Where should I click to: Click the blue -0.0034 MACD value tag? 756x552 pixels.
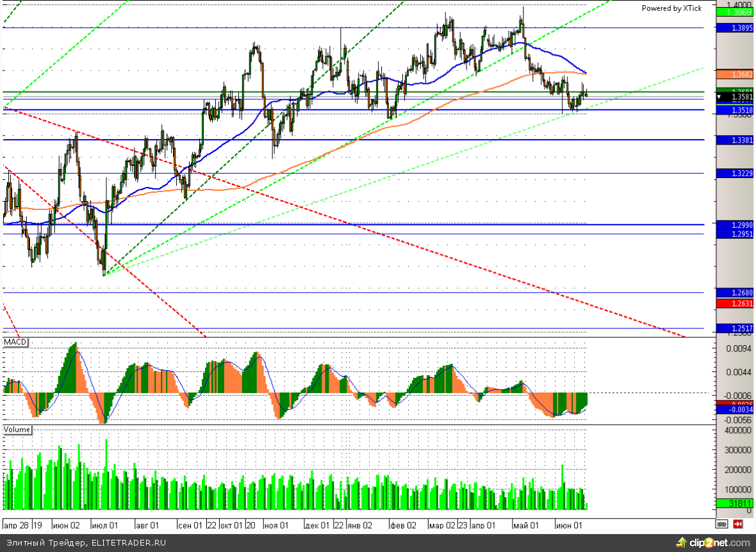[735, 410]
